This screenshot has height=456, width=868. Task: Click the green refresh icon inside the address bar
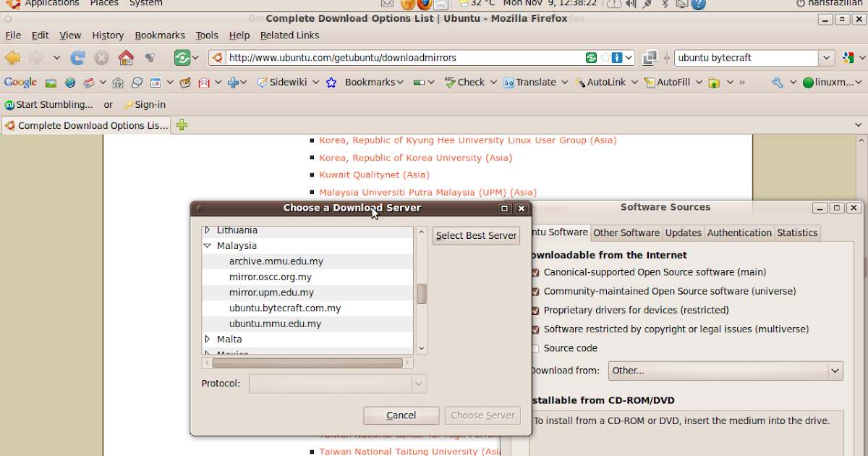592,57
